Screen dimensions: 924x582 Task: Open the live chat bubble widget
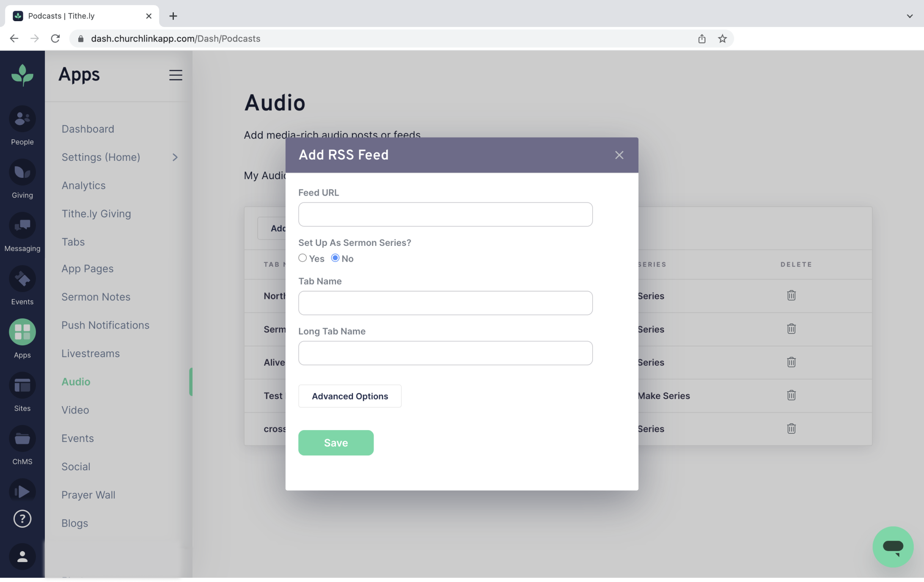(893, 546)
